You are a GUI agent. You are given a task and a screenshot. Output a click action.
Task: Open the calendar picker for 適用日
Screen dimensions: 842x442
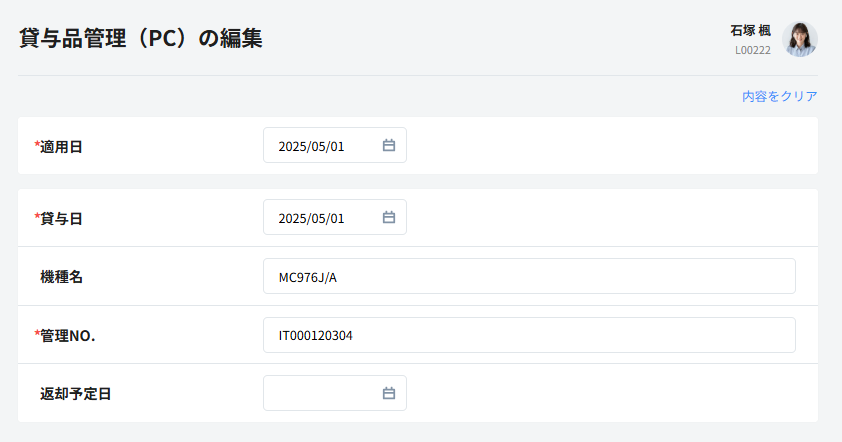coord(389,146)
